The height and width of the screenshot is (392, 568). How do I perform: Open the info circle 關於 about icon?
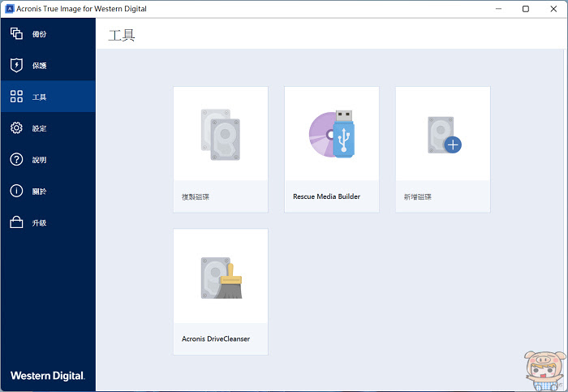(16, 191)
